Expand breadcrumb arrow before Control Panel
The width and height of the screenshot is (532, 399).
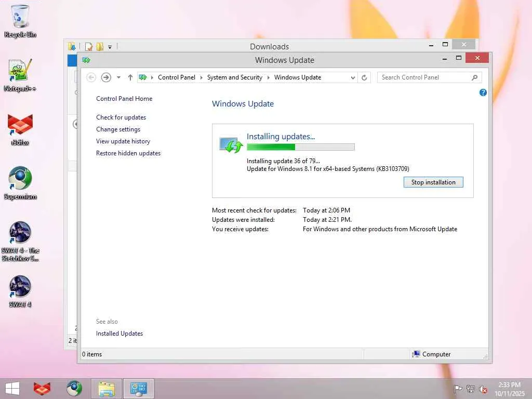[152, 78]
